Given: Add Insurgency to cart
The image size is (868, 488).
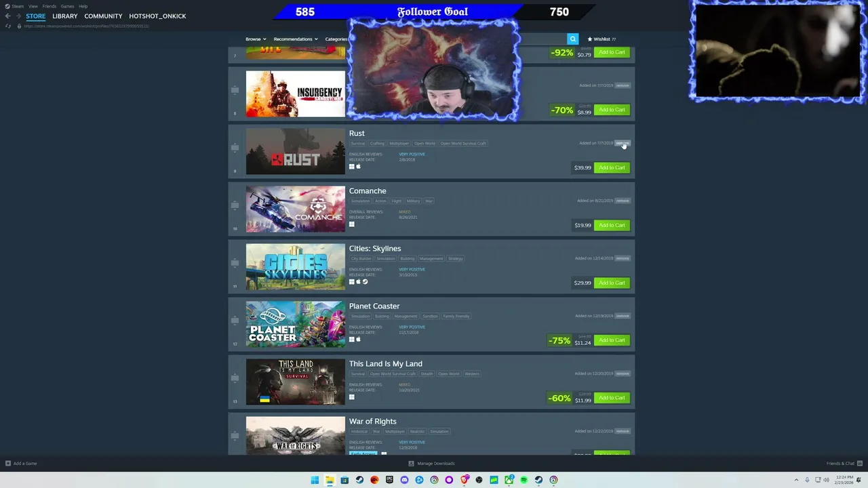Looking at the screenshot, I should (612, 110).
